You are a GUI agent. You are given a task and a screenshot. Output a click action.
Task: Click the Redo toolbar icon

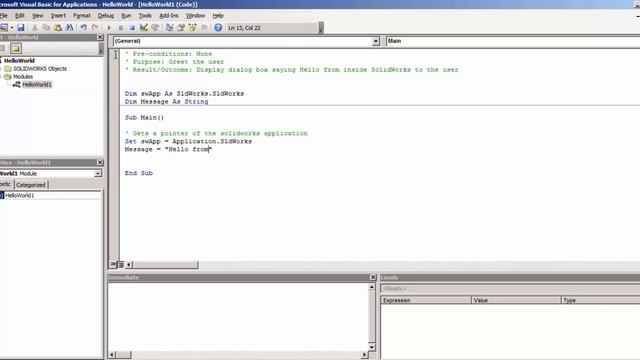click(95, 28)
